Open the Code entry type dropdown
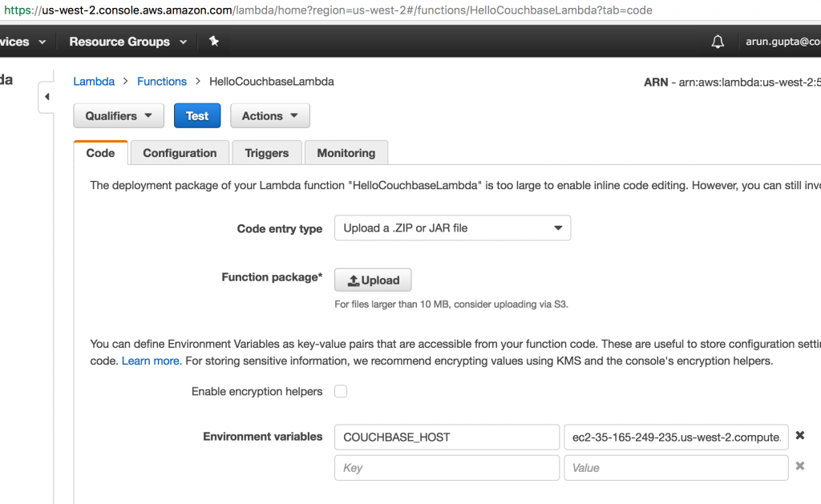Image resolution: width=821 pixels, height=504 pixels. 452,228
